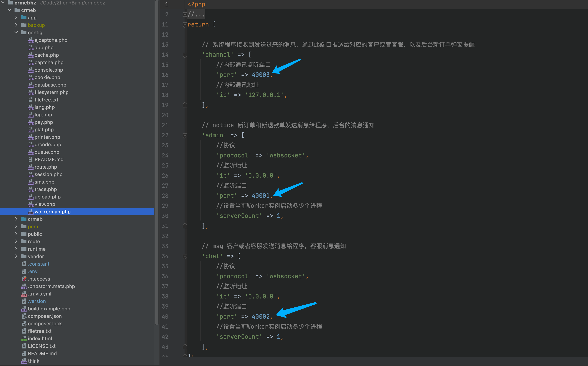
Task: Select the crmebbz project root
Action: [25, 3]
